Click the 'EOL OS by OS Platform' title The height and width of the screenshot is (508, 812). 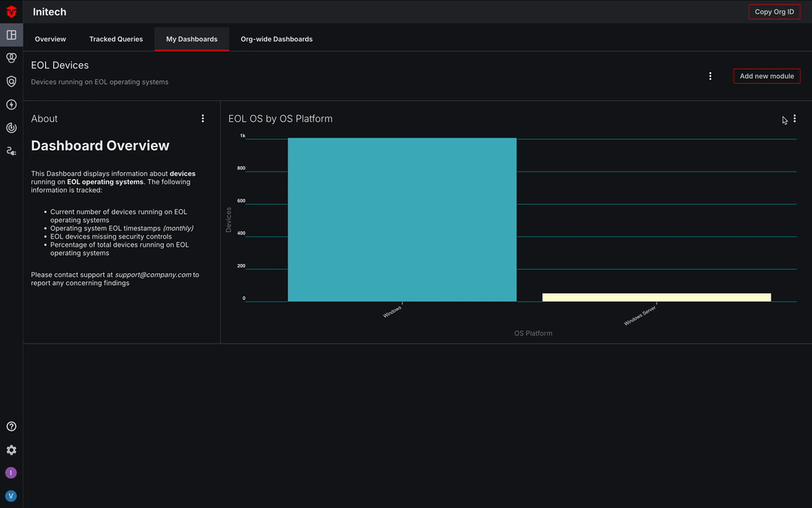[280, 119]
